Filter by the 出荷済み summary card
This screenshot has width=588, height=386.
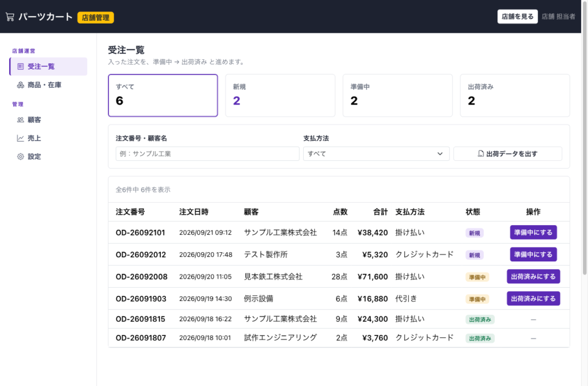click(515, 95)
